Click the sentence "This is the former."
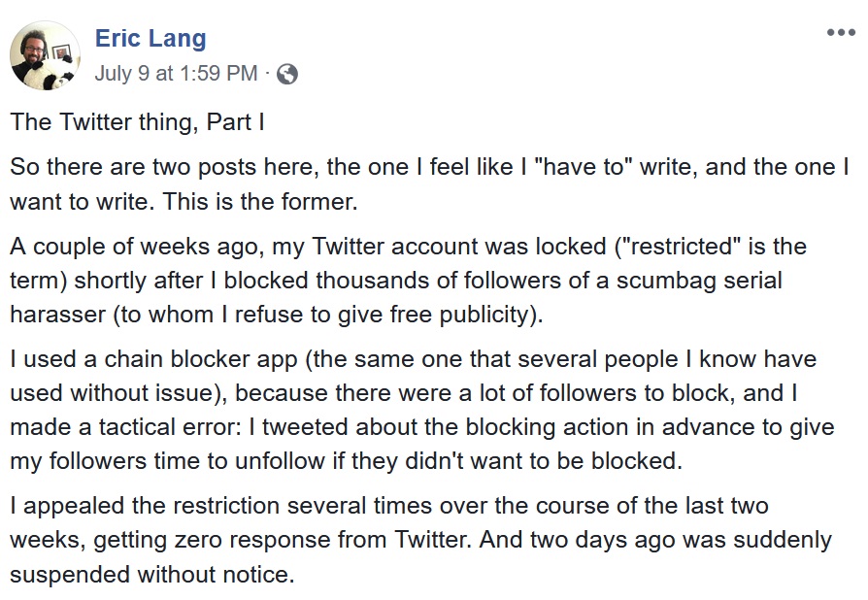The width and height of the screenshot is (868, 600). tap(260, 202)
